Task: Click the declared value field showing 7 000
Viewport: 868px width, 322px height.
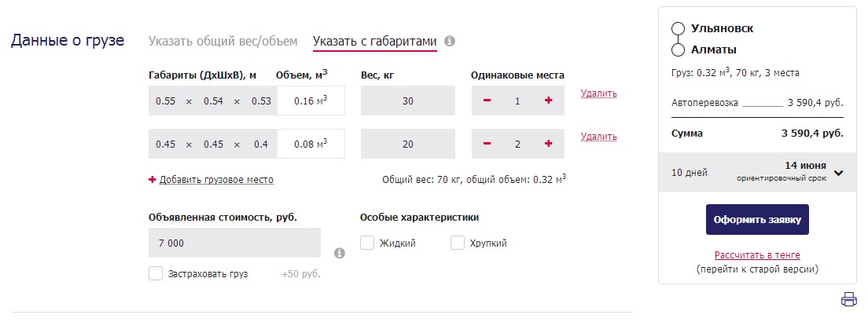Action: click(234, 243)
